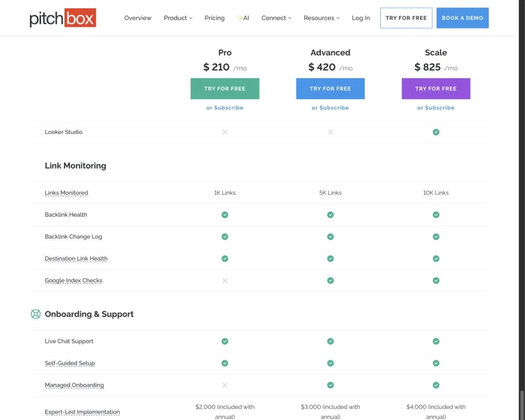
Task: Click the '5K Links' cell
Action: pos(330,193)
